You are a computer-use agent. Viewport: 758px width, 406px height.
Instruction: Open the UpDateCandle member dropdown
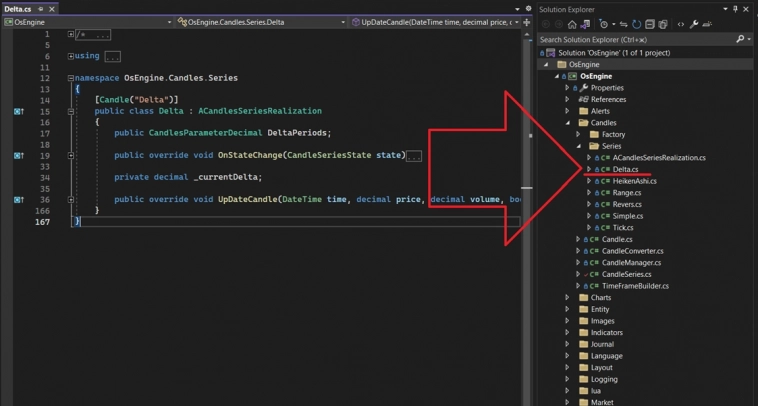pos(515,21)
